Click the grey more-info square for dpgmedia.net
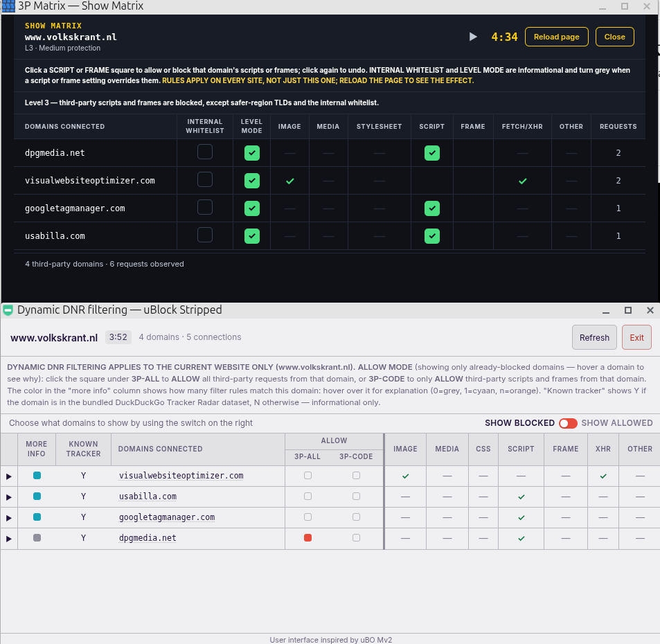Image resolution: width=660 pixels, height=644 pixels. pos(37,537)
